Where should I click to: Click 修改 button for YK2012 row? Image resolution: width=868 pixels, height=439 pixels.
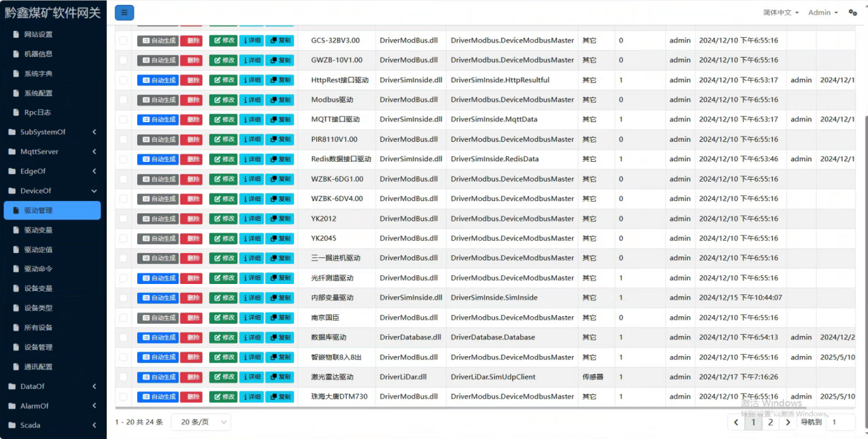coord(224,219)
